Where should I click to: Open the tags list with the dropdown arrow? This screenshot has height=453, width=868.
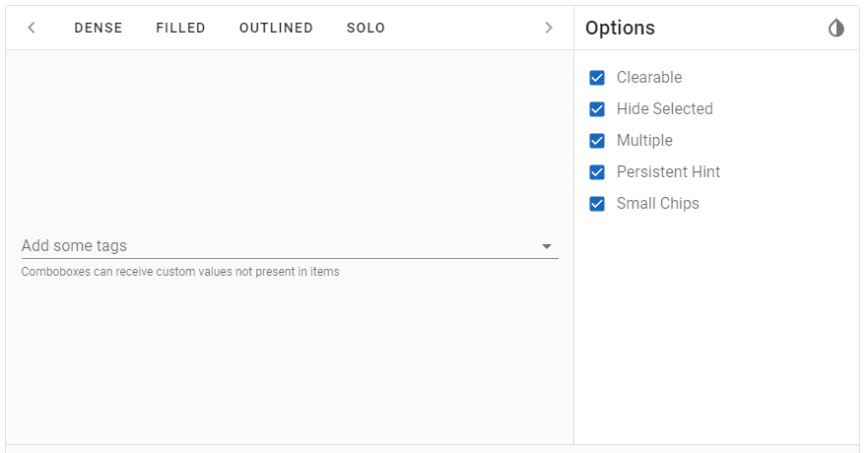tap(547, 246)
